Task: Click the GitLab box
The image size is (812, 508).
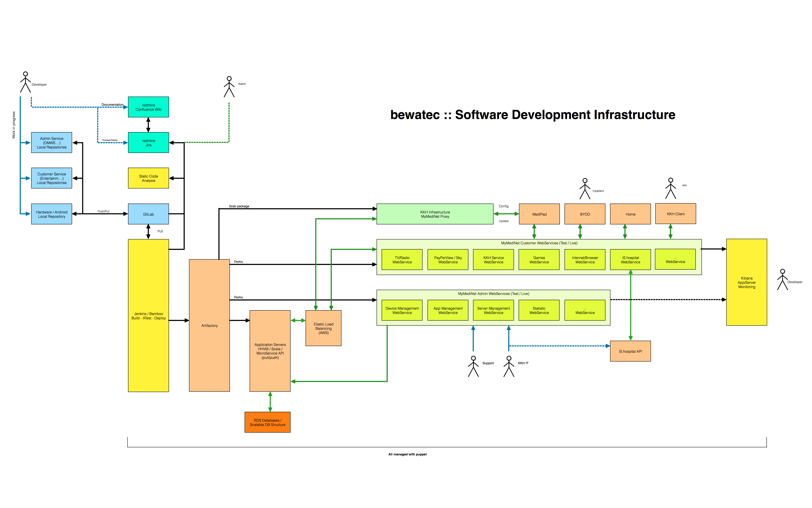Action: pyautogui.click(x=148, y=214)
